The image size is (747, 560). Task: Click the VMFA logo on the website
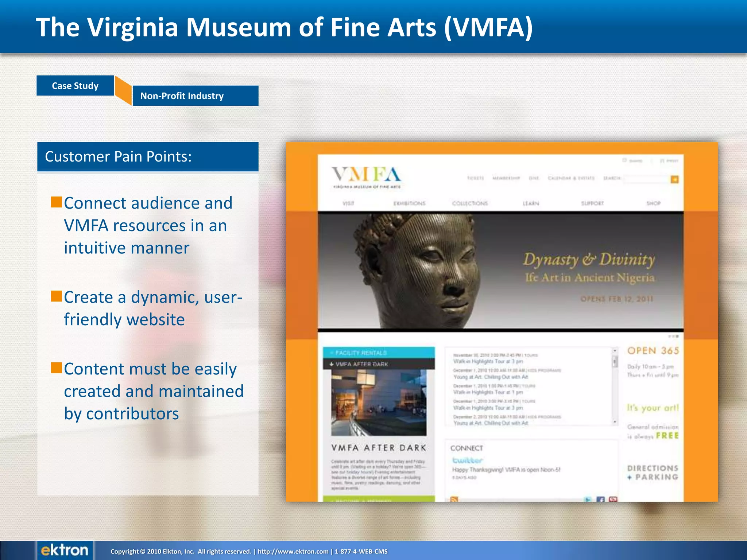(367, 178)
